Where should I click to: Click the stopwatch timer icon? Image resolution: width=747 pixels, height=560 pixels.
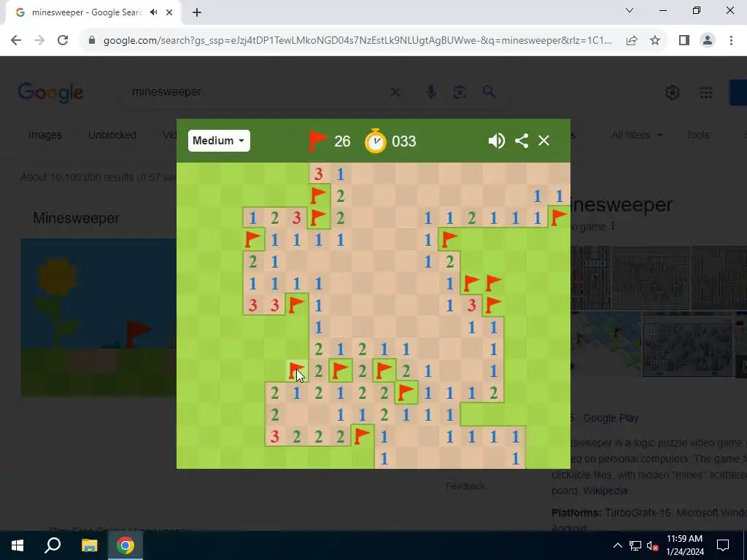pyautogui.click(x=376, y=141)
